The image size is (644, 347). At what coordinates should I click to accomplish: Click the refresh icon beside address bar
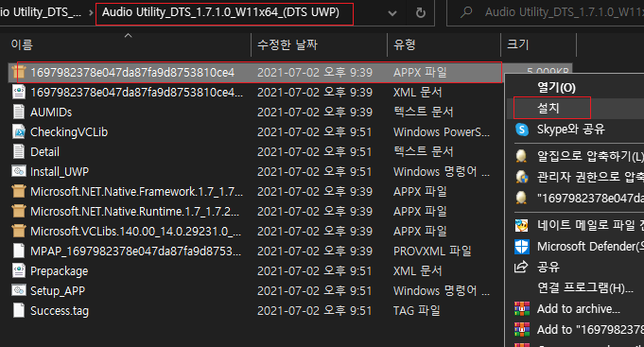pos(421,12)
